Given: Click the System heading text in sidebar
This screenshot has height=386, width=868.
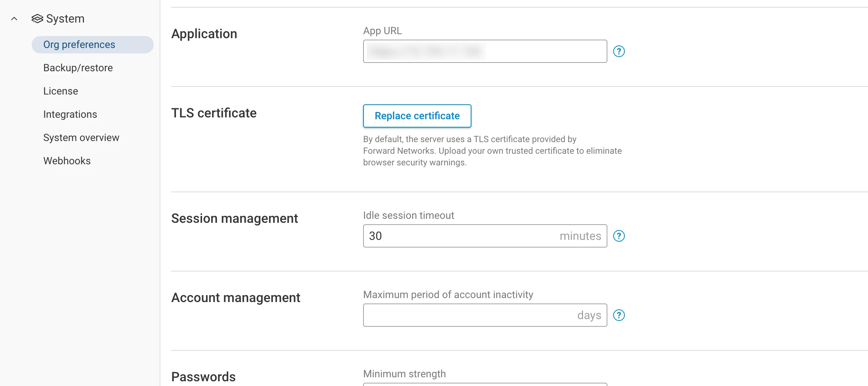Looking at the screenshot, I should [x=65, y=19].
